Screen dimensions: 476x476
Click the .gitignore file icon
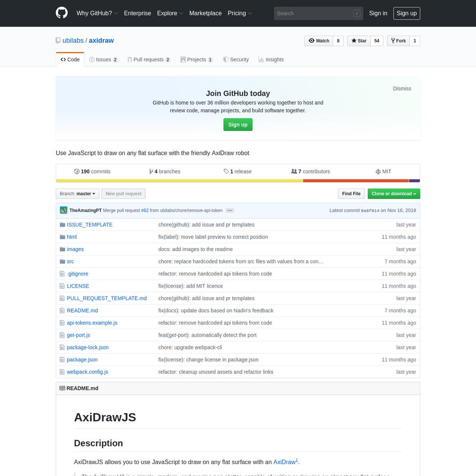(x=62, y=274)
